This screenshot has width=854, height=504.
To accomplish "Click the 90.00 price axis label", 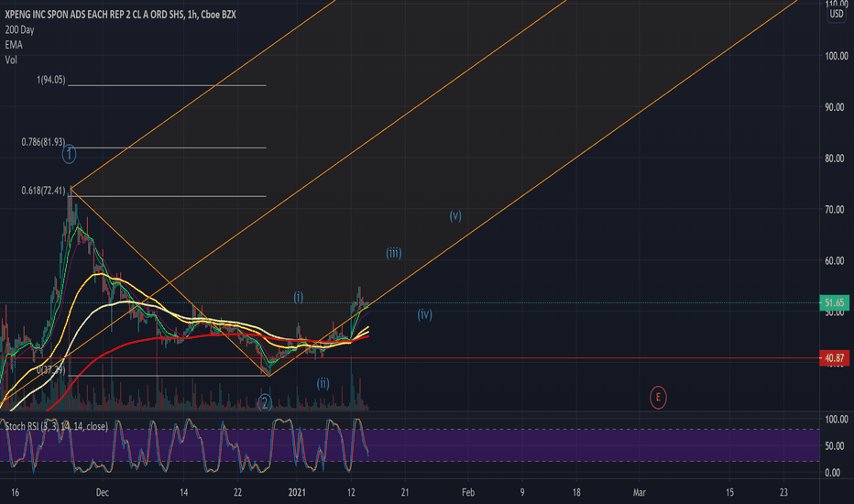I will pyautogui.click(x=837, y=107).
